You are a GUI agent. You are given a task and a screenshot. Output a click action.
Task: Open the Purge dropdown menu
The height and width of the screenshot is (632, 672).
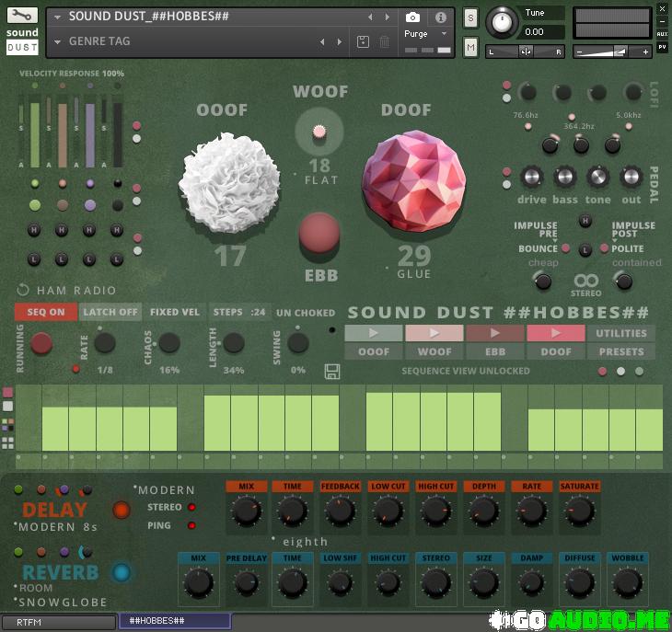point(425,33)
